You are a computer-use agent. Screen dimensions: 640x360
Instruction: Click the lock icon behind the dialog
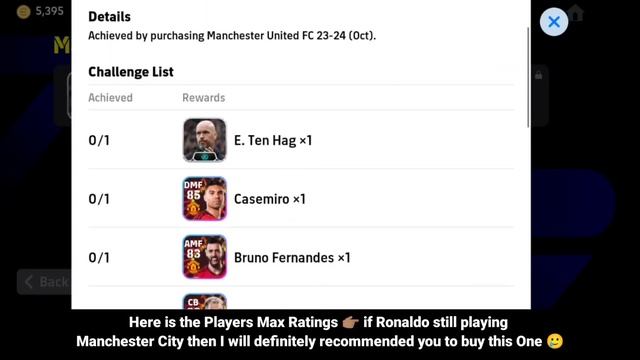pyautogui.click(x=539, y=76)
